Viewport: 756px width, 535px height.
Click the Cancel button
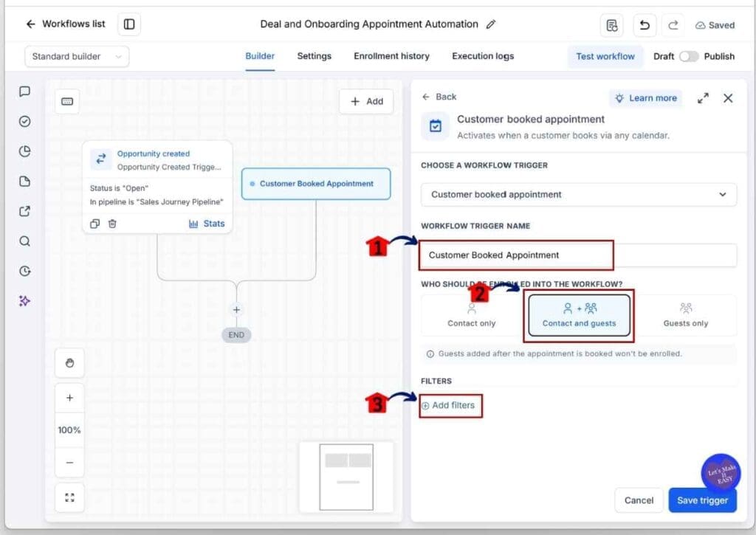(x=639, y=500)
